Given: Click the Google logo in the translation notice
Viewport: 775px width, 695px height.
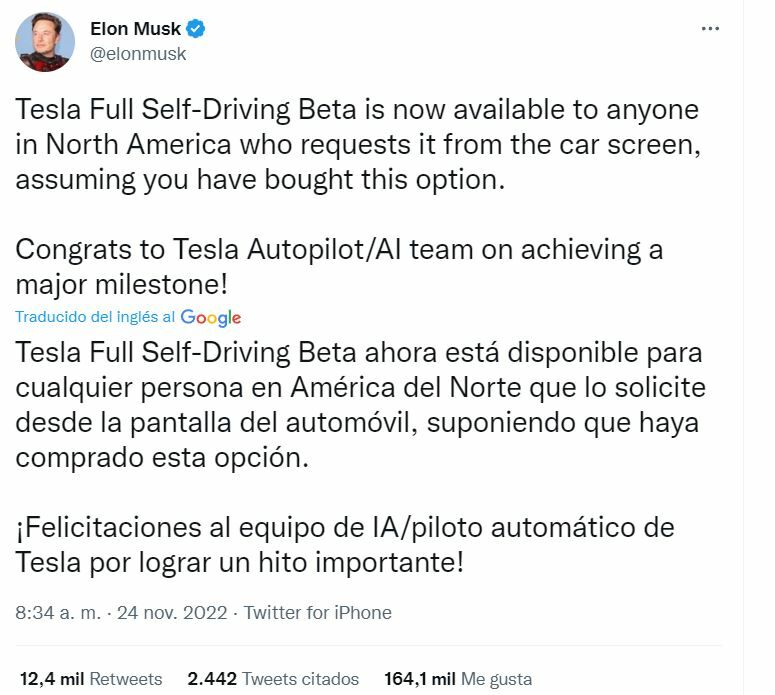Looking at the screenshot, I should coord(211,317).
